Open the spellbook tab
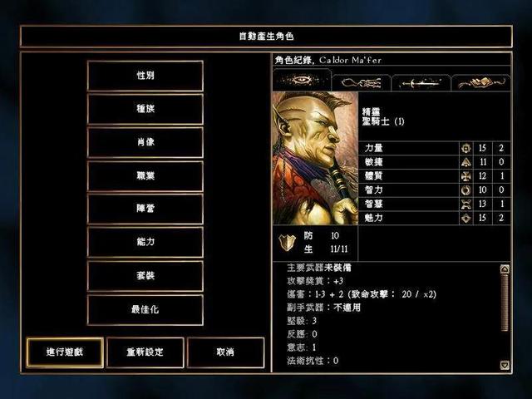The image size is (532, 399). click(x=480, y=83)
